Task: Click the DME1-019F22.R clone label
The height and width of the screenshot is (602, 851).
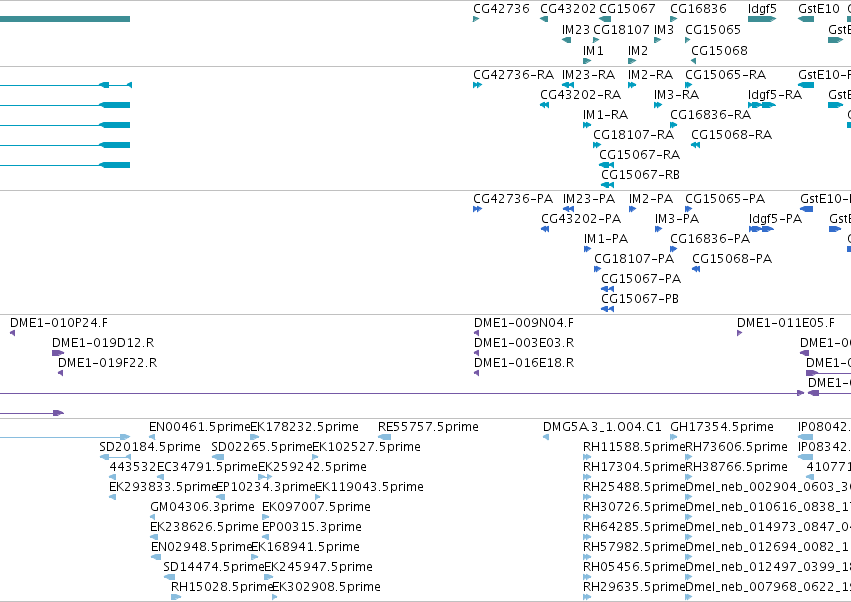Action: (107, 363)
